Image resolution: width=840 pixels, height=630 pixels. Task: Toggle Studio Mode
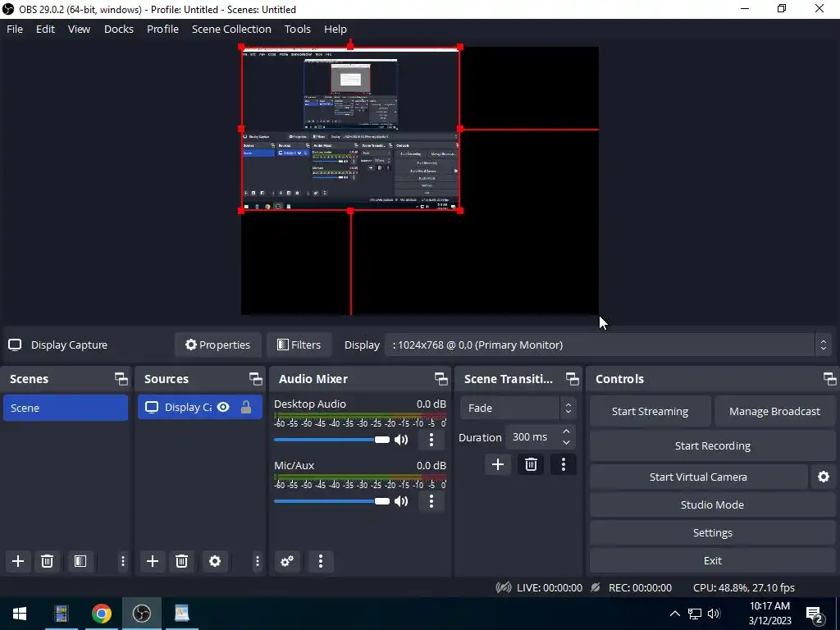point(712,504)
